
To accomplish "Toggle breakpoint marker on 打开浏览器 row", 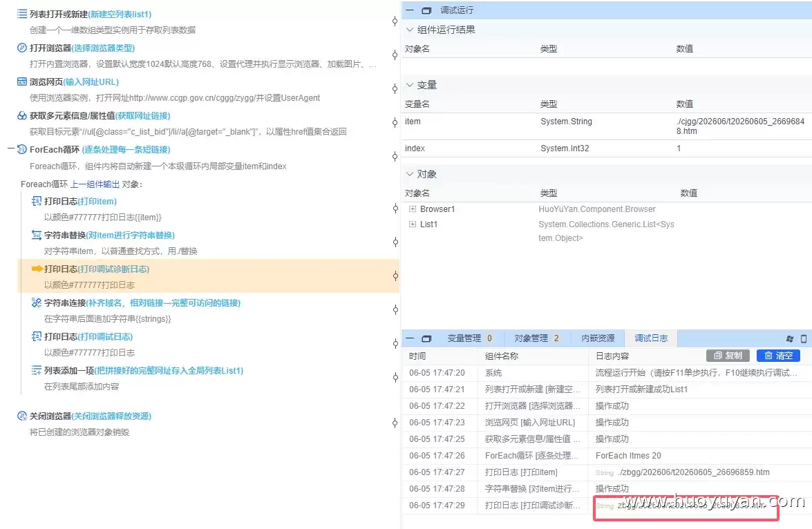I will pos(395,55).
